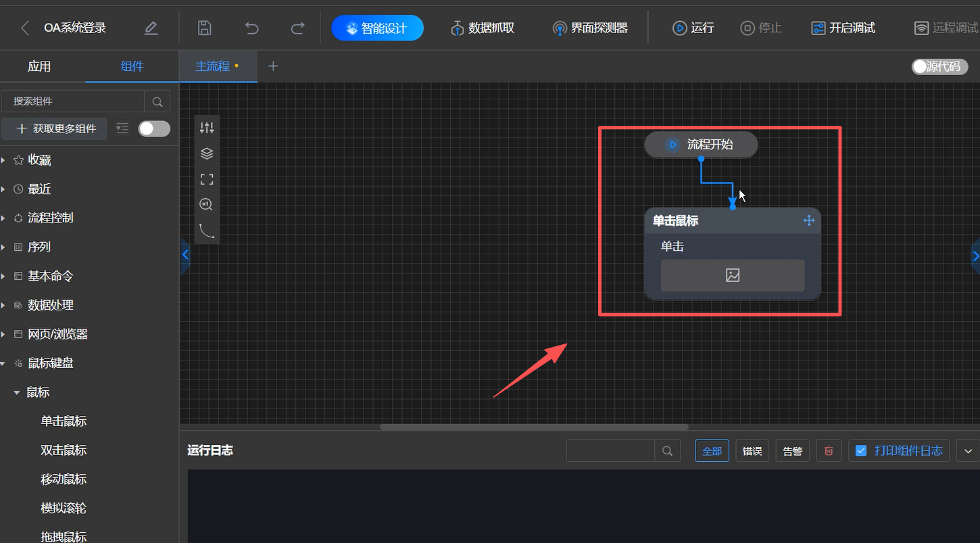
Task: Click the component search magnifier icon
Action: click(x=157, y=101)
